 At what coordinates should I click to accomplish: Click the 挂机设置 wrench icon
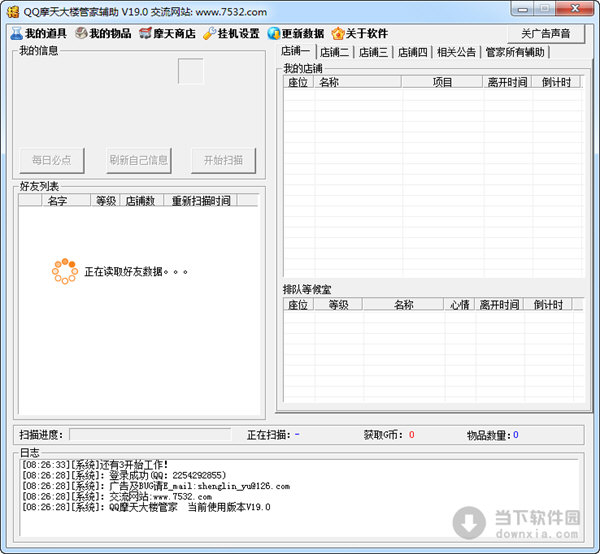pyautogui.click(x=209, y=34)
